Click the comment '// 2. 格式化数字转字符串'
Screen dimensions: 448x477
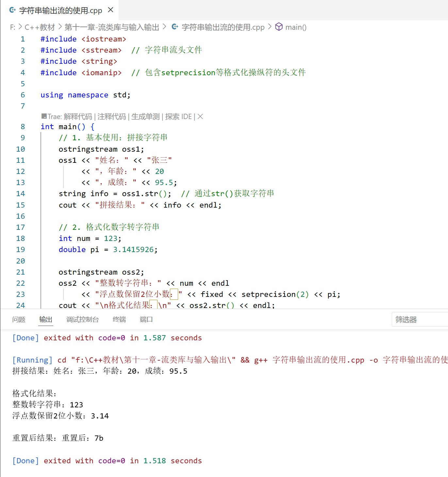pyautogui.click(x=109, y=227)
